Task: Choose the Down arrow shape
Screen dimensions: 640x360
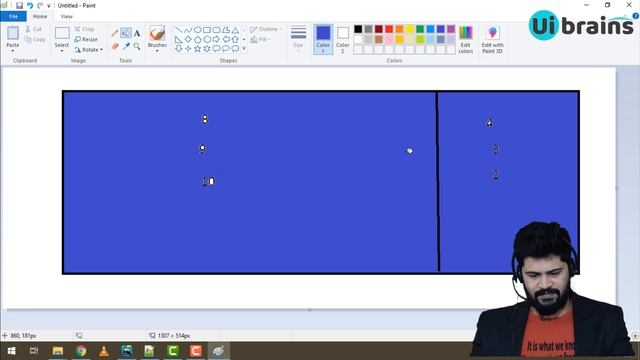Action: [178, 49]
